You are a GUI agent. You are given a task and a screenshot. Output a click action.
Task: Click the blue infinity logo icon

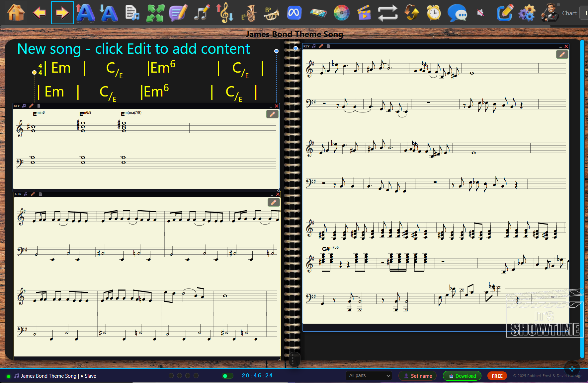[x=294, y=13]
